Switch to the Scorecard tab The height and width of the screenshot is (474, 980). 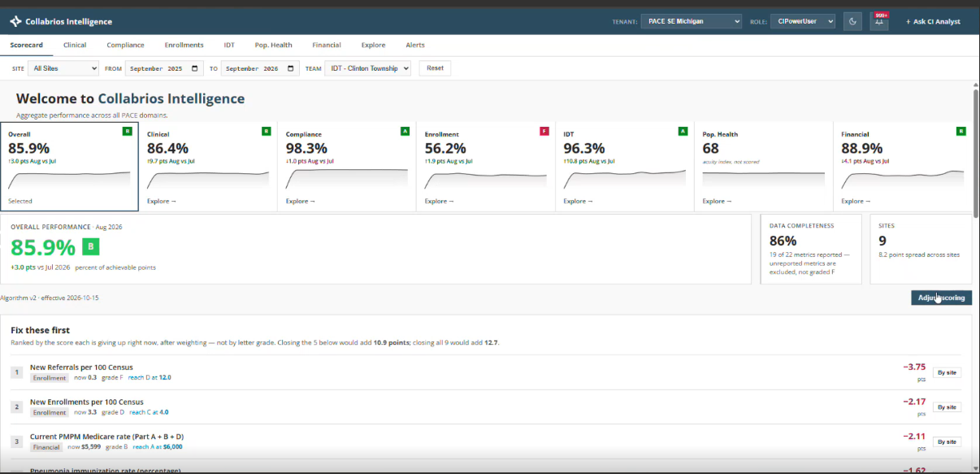tap(27, 45)
